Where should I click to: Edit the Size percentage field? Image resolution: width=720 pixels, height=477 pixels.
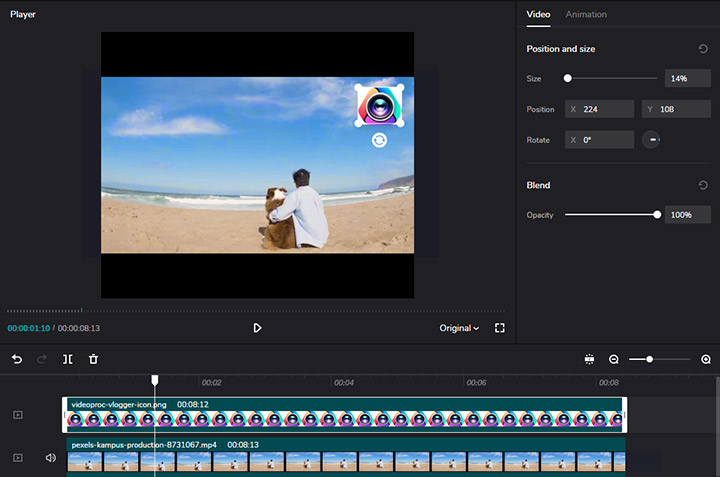[687, 79]
